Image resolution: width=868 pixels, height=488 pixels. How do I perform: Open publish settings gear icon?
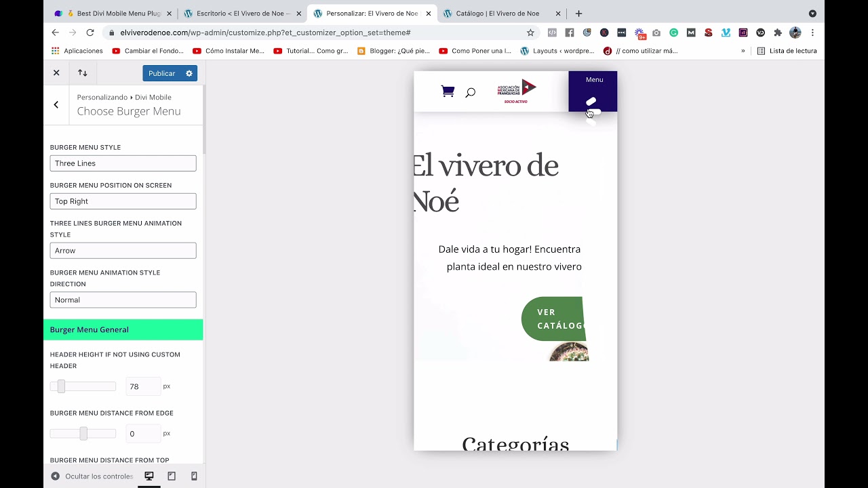click(x=189, y=73)
